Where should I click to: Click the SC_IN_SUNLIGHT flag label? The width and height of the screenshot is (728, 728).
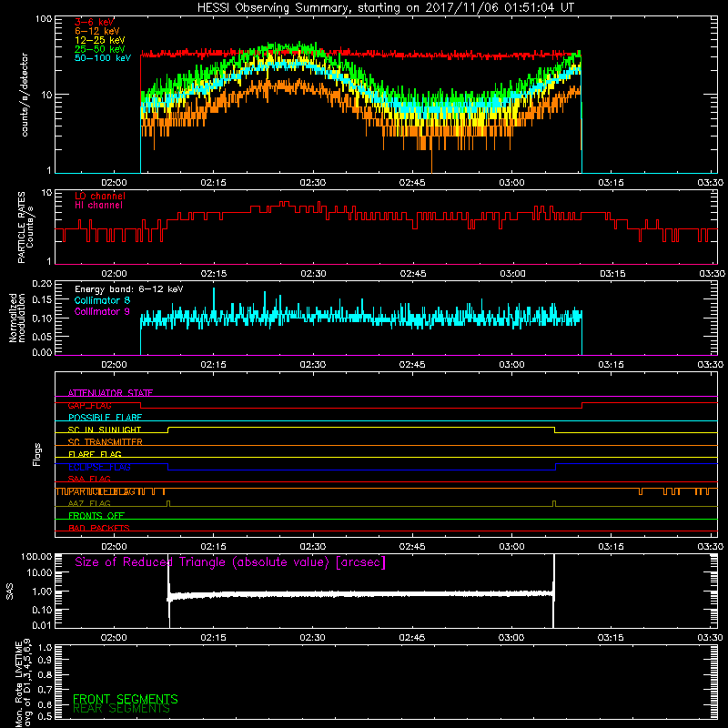(x=105, y=430)
